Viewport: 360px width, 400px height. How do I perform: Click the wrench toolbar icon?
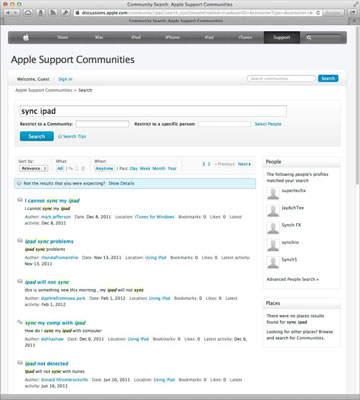(65, 13)
